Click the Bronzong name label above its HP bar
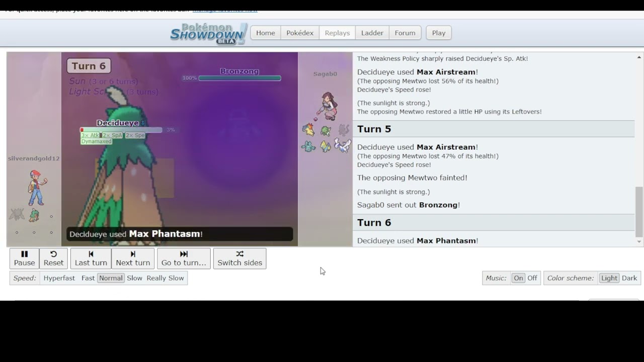 point(239,71)
